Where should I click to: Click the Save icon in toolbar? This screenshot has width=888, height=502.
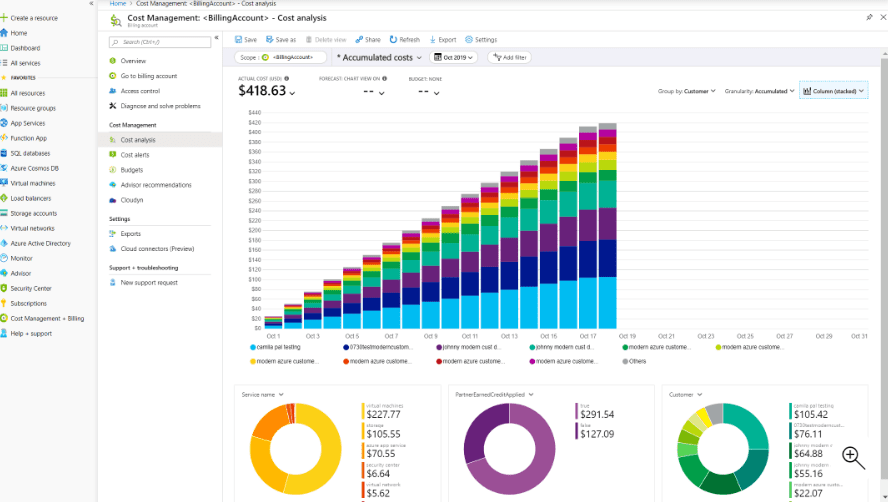(x=246, y=40)
